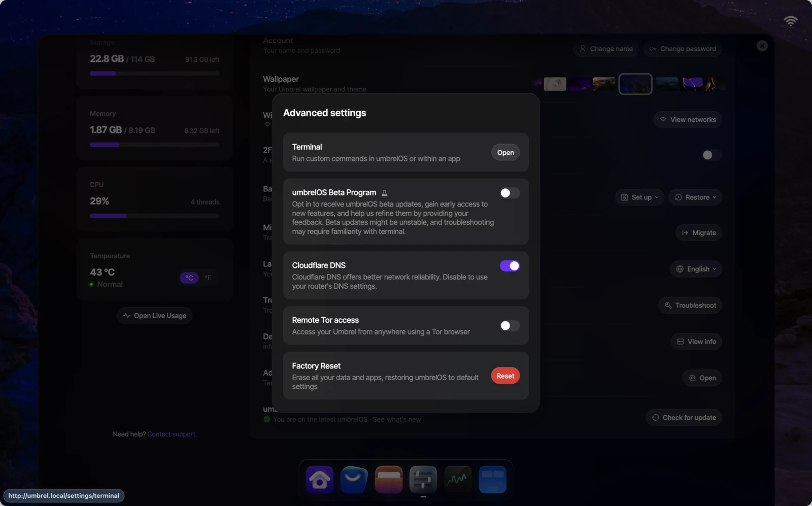Select the Fahrenheit temperature unit
The width and height of the screenshot is (812, 506).
208,278
